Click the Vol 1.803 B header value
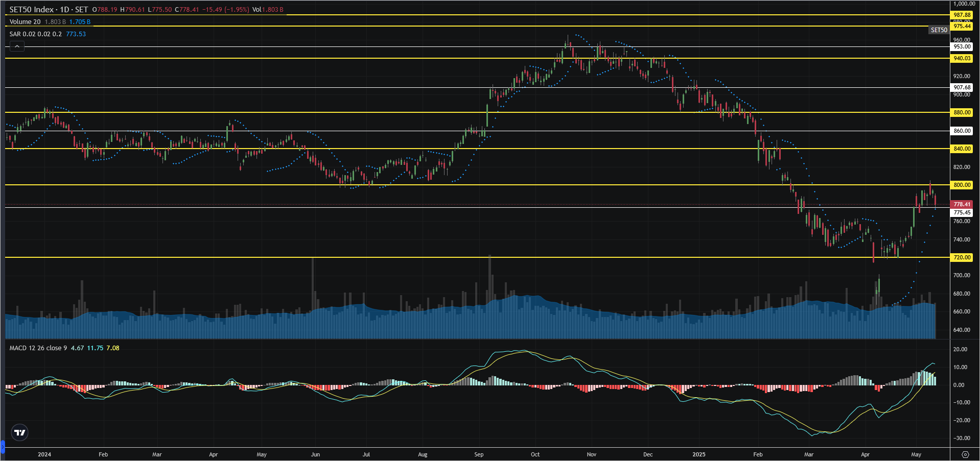The height and width of the screenshot is (461, 980). click(x=268, y=10)
